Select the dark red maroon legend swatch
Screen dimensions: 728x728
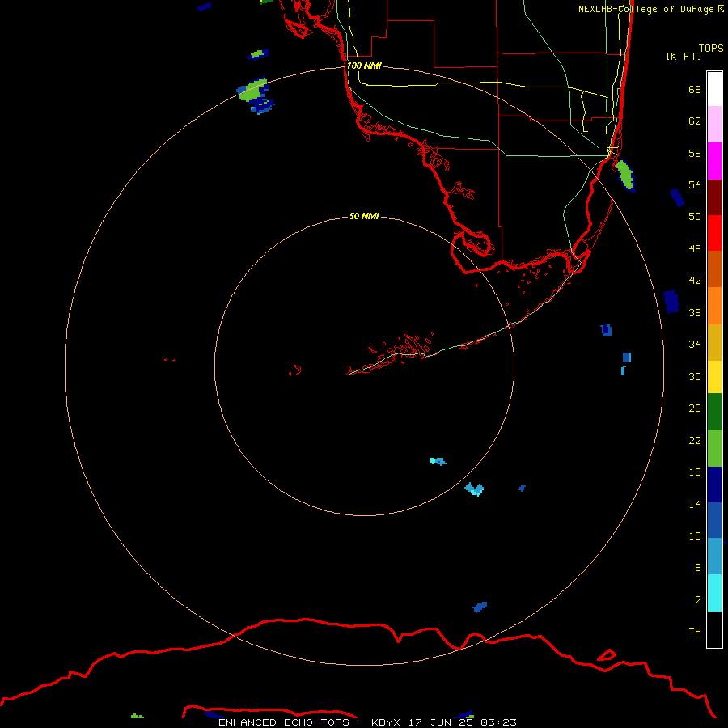click(714, 197)
